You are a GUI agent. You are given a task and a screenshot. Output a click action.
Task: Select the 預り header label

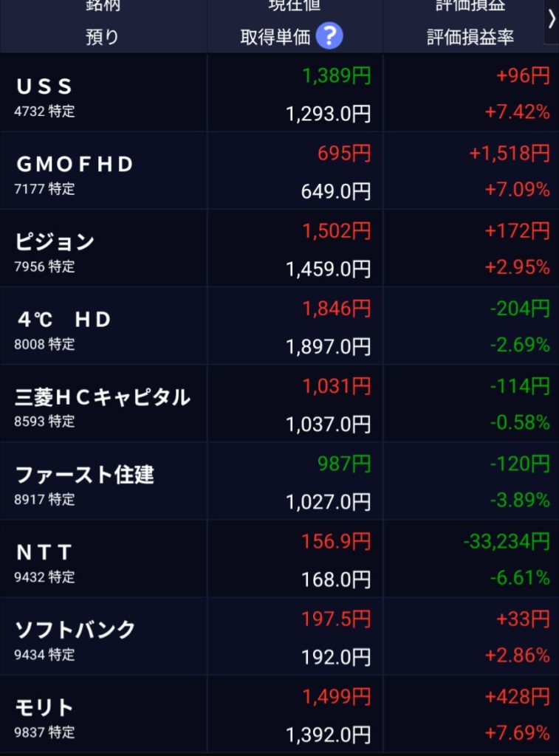102,37
